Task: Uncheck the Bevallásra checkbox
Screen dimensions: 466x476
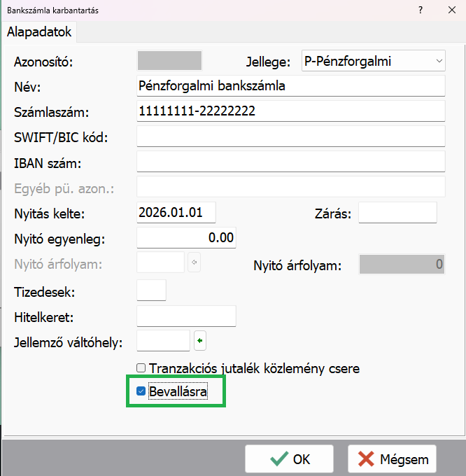Action: pyautogui.click(x=141, y=392)
